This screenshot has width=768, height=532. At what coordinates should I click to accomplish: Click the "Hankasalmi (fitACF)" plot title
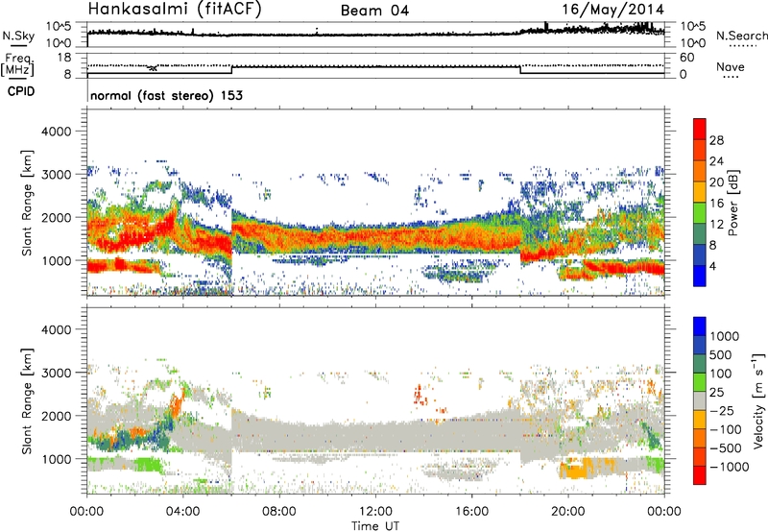(x=175, y=10)
